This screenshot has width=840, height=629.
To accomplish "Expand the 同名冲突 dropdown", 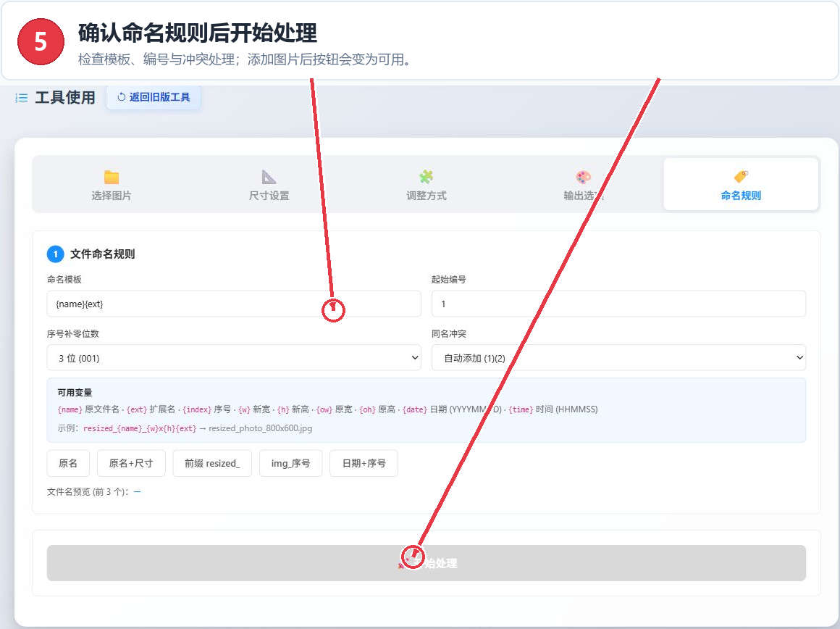I will click(x=618, y=358).
